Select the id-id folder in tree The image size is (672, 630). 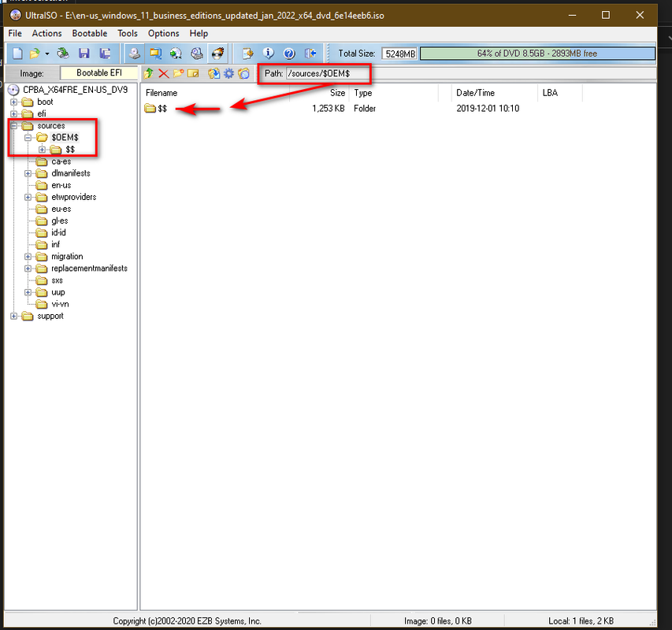pos(58,232)
